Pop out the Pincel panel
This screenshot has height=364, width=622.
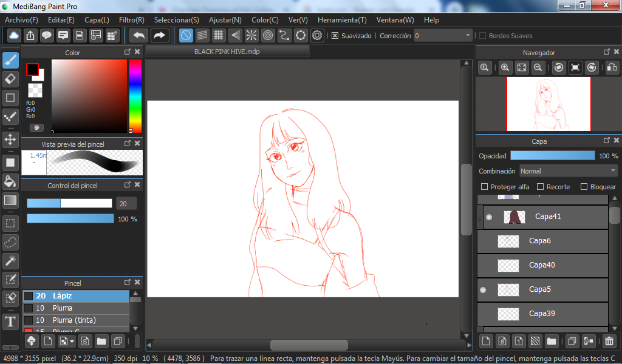pyautogui.click(x=128, y=283)
